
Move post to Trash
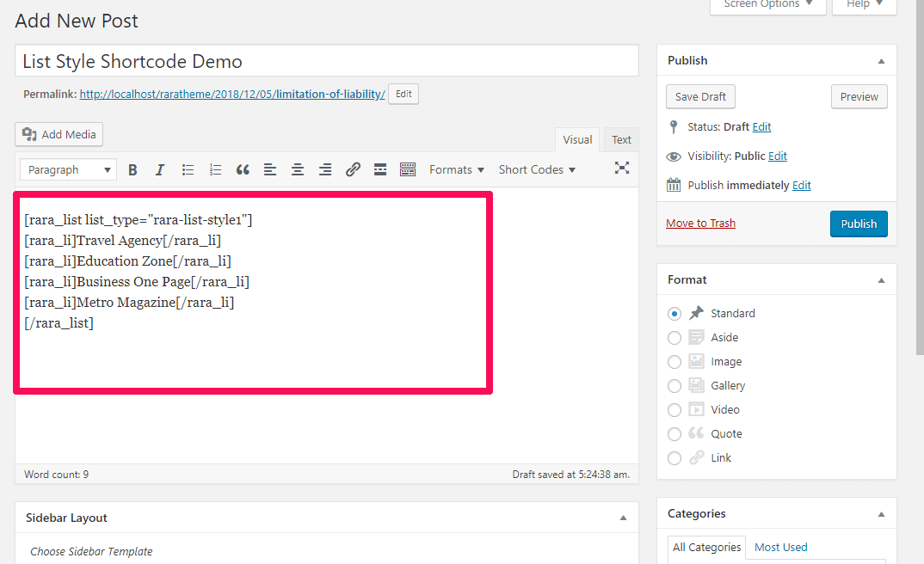pos(700,224)
